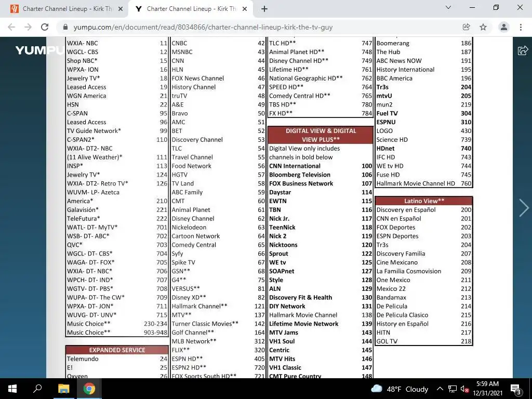
Task: Open clock showing 5:59 AM
Action: pyautogui.click(x=487, y=389)
